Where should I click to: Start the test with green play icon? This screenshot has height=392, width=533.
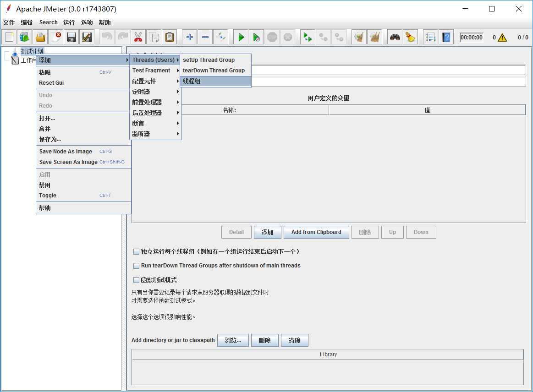(241, 37)
